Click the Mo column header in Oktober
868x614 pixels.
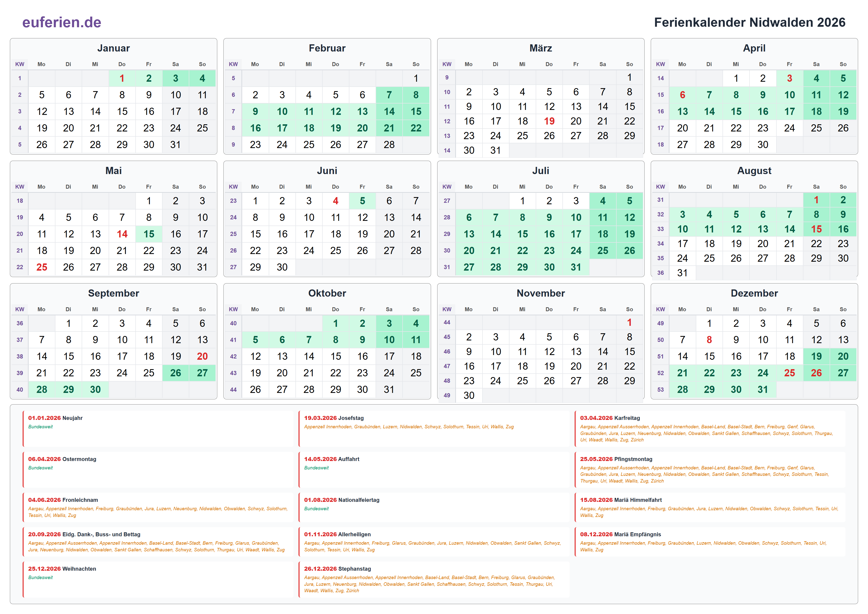coord(255,309)
